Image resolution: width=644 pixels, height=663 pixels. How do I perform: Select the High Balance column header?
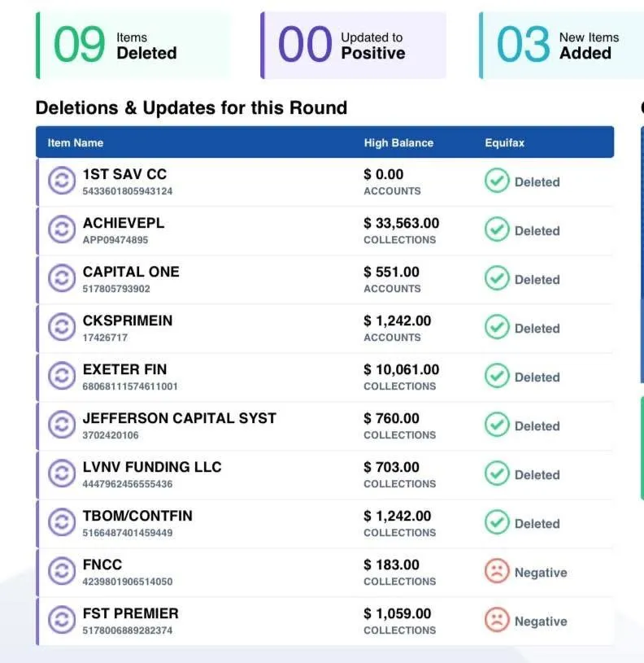click(398, 143)
